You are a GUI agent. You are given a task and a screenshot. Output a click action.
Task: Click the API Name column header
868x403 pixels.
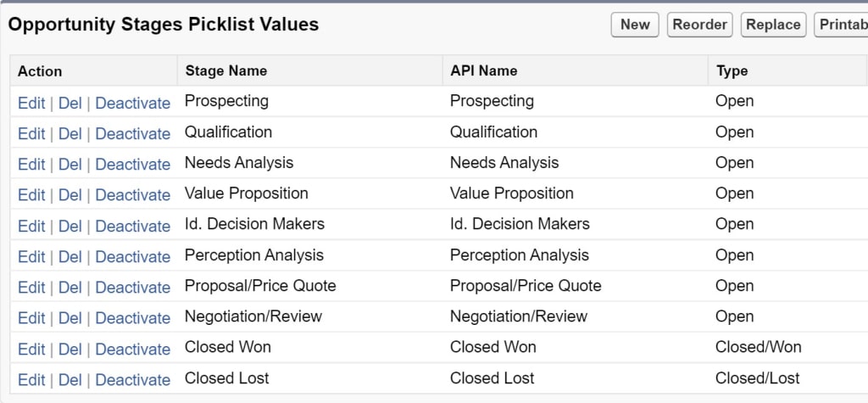pyautogui.click(x=483, y=71)
